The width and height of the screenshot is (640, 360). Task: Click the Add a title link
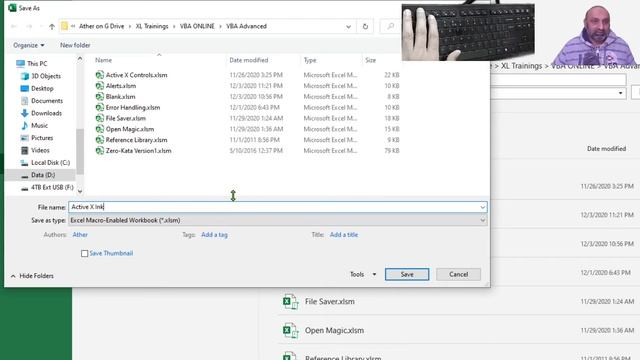tap(344, 235)
